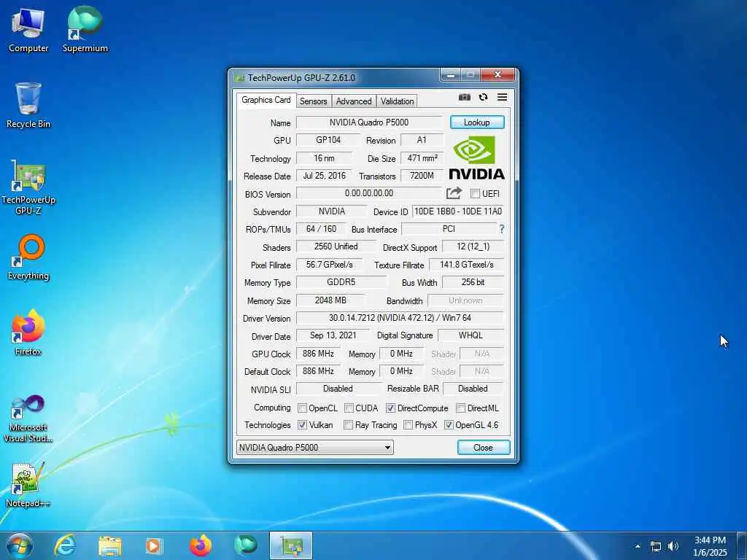Click the Transistors 7200M field
747x560 pixels.
pos(422,176)
